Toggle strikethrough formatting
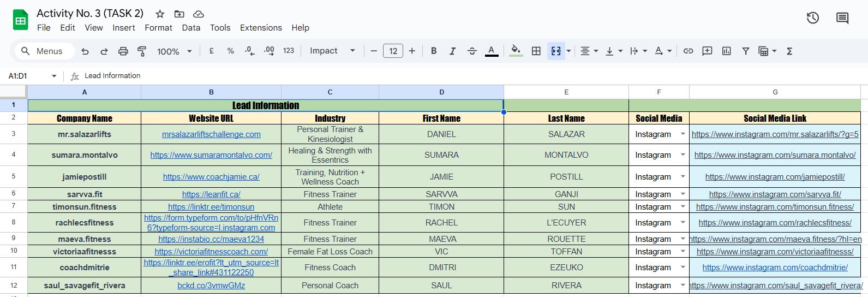This screenshot has height=297, width=868. pyautogui.click(x=472, y=51)
